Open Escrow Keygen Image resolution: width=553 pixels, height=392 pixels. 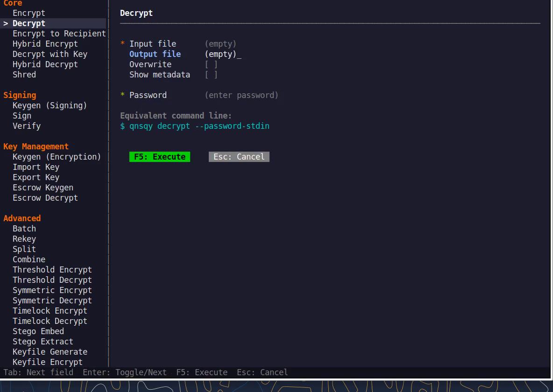tap(43, 187)
